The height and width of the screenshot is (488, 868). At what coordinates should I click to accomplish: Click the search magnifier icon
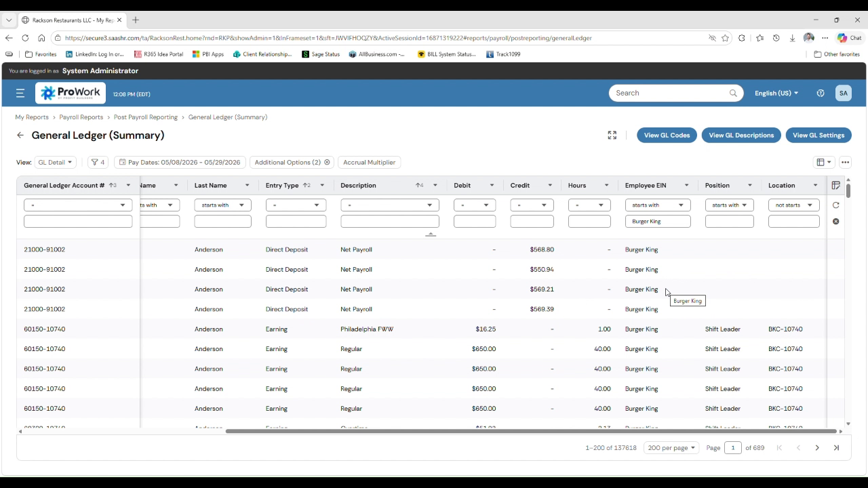pos(733,93)
